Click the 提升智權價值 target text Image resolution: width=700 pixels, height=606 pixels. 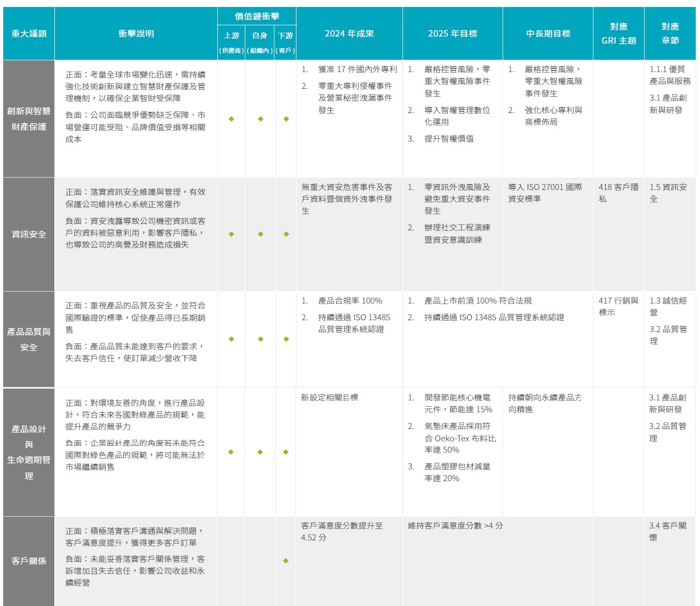coord(449,139)
